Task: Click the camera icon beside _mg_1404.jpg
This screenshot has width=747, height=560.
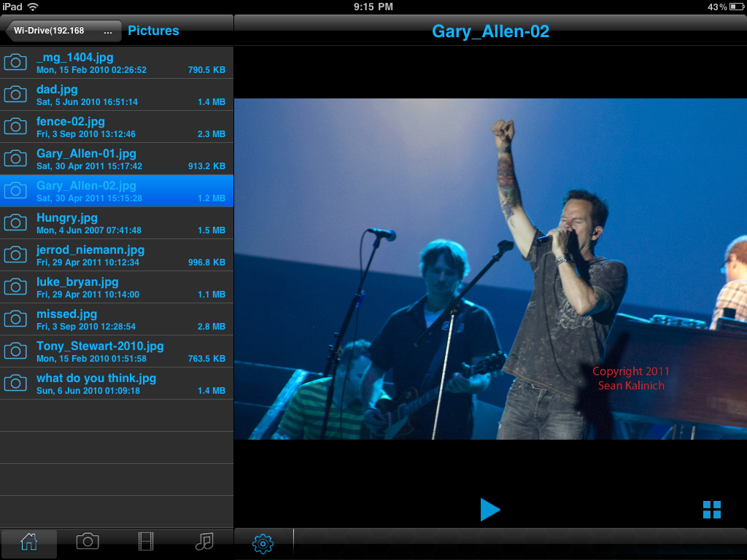Action: 15,63
